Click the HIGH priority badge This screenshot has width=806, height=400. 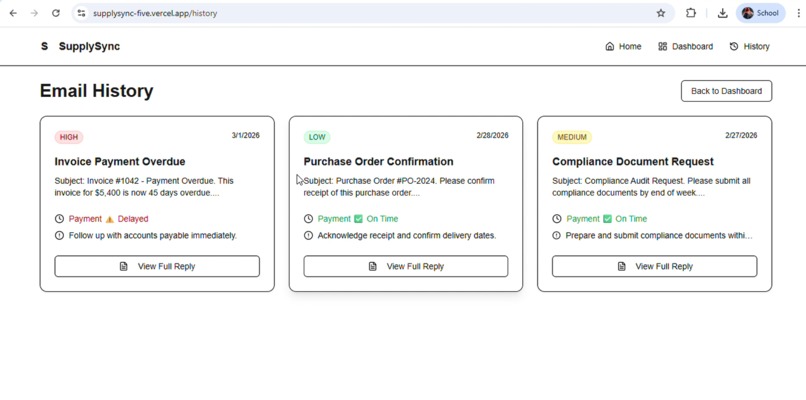(69, 137)
